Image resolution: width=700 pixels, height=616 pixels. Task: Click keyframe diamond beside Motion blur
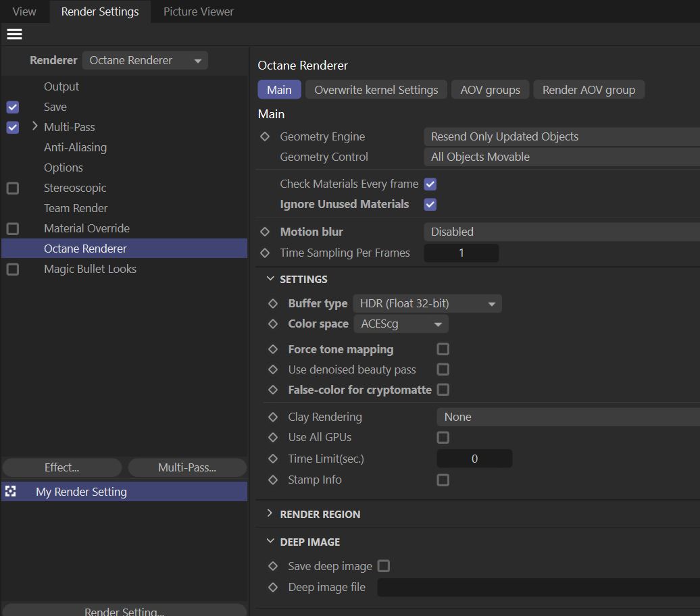point(265,232)
